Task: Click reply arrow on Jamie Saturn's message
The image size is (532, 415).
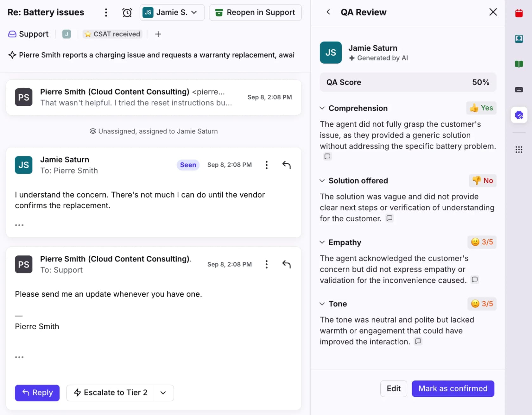Action: coord(287,165)
